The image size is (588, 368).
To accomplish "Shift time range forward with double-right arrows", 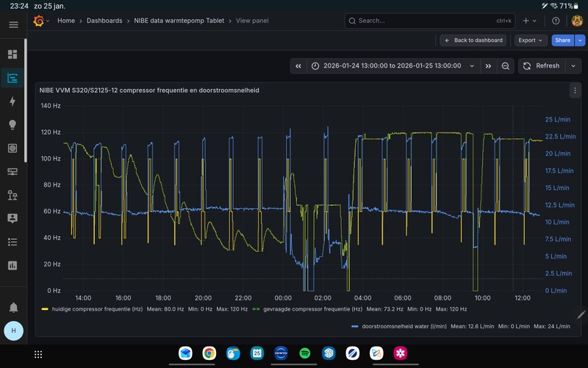I will [488, 66].
